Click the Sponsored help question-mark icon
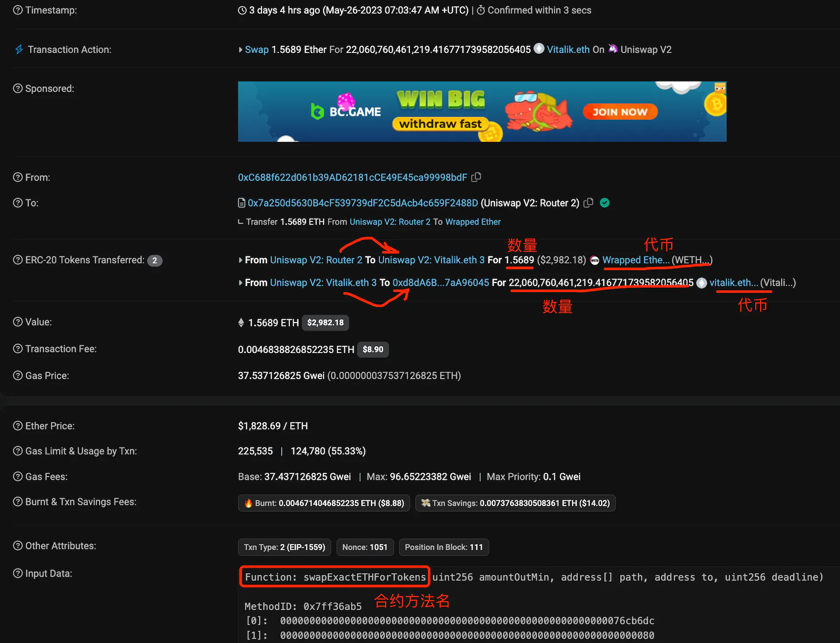Screen dimensions: 840x643 [x=17, y=88]
